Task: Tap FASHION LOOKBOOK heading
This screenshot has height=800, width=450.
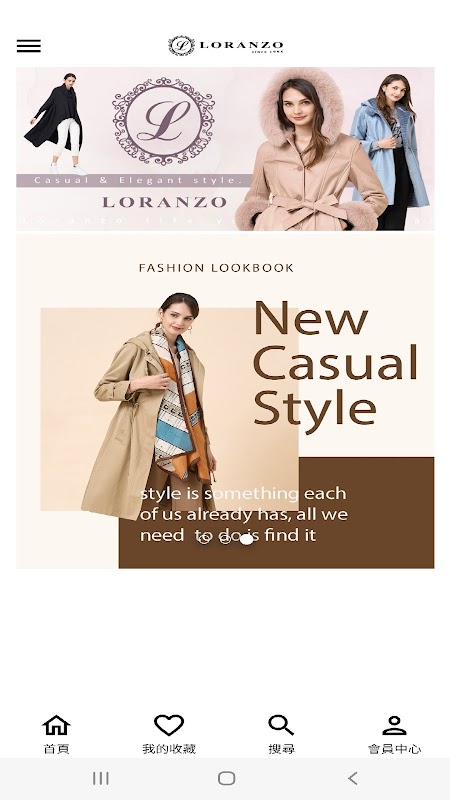Action: click(x=216, y=268)
